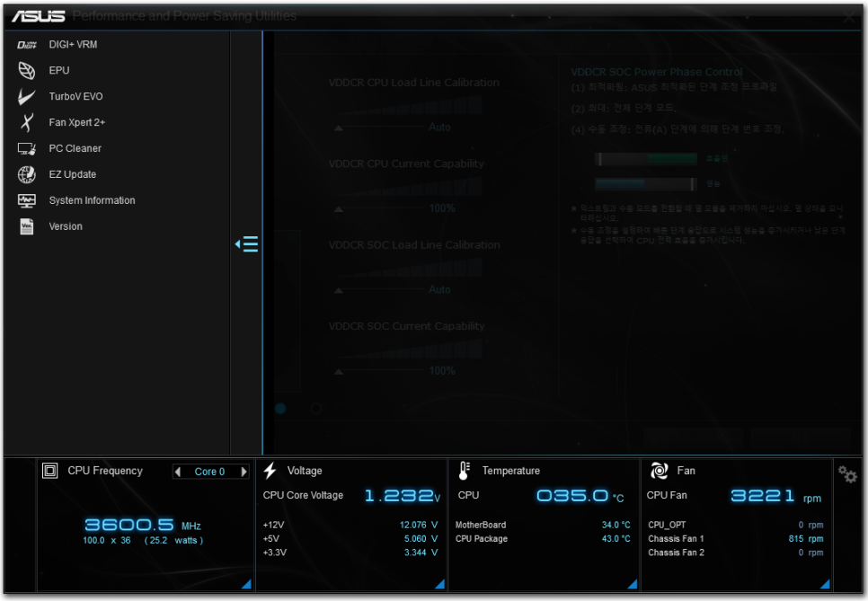868x601 pixels.
Task: Open EZ Update globe icon
Action: 27,174
